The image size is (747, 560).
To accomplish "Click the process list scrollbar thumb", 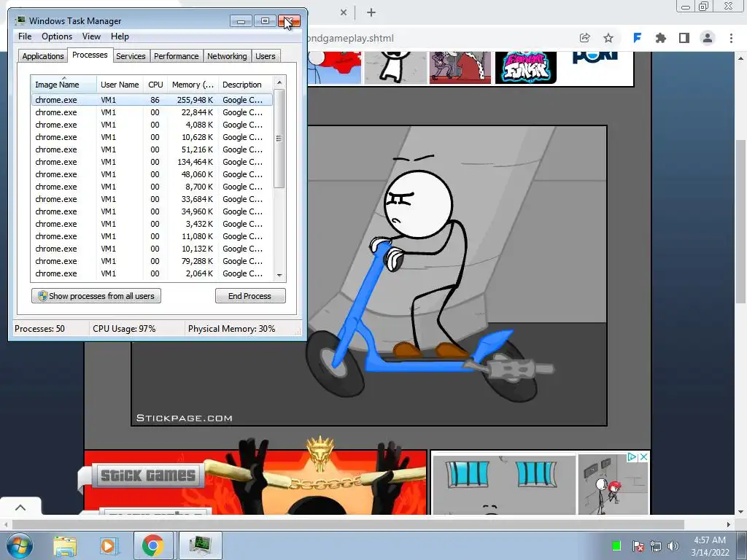I will (x=279, y=139).
